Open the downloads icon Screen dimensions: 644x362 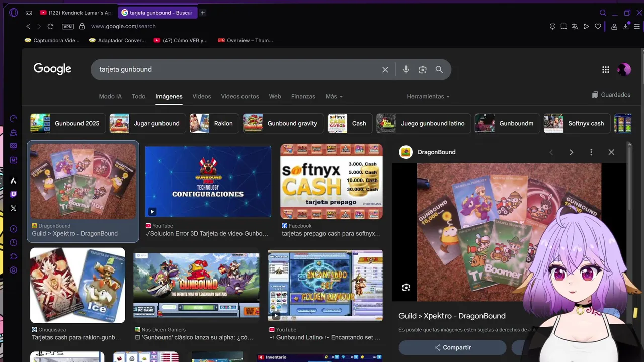tap(626, 26)
